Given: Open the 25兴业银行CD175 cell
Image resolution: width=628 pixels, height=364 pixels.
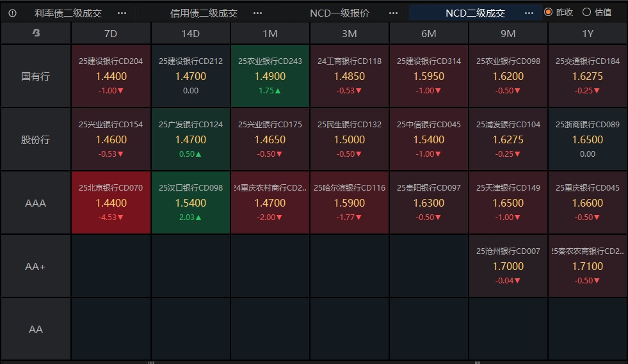Looking at the screenshot, I should (x=270, y=139).
